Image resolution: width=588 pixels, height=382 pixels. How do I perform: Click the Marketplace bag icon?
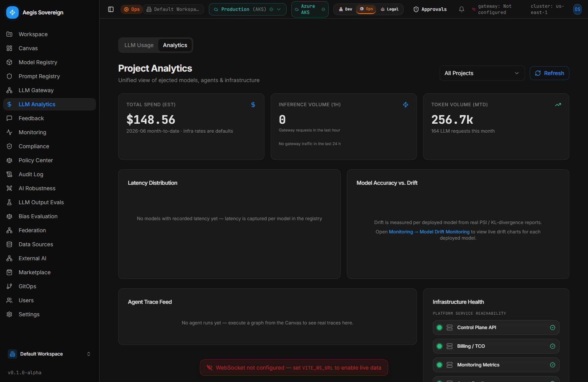pyautogui.click(x=9, y=272)
